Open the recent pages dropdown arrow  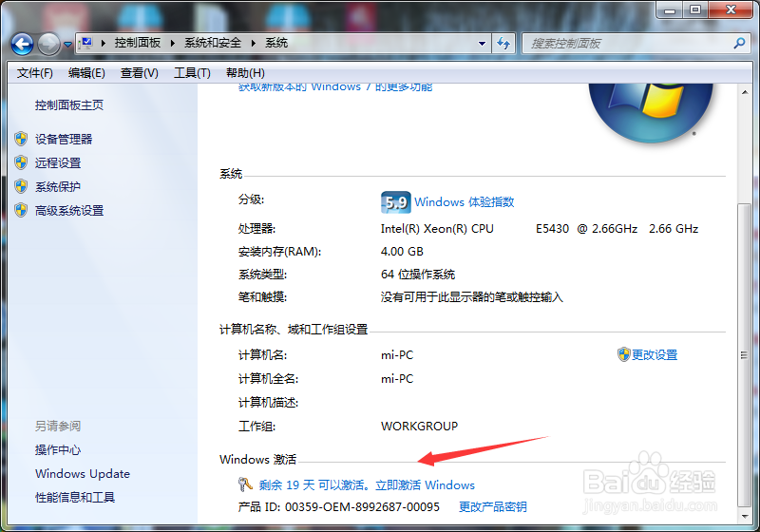(67, 45)
